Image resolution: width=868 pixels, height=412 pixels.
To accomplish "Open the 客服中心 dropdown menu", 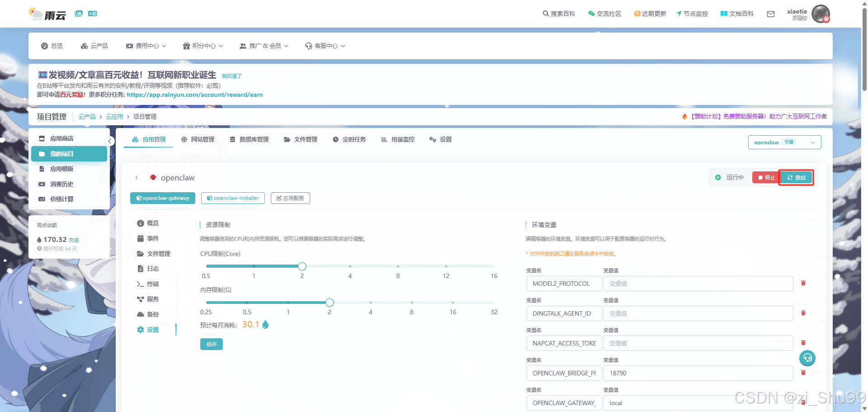I will [x=325, y=46].
